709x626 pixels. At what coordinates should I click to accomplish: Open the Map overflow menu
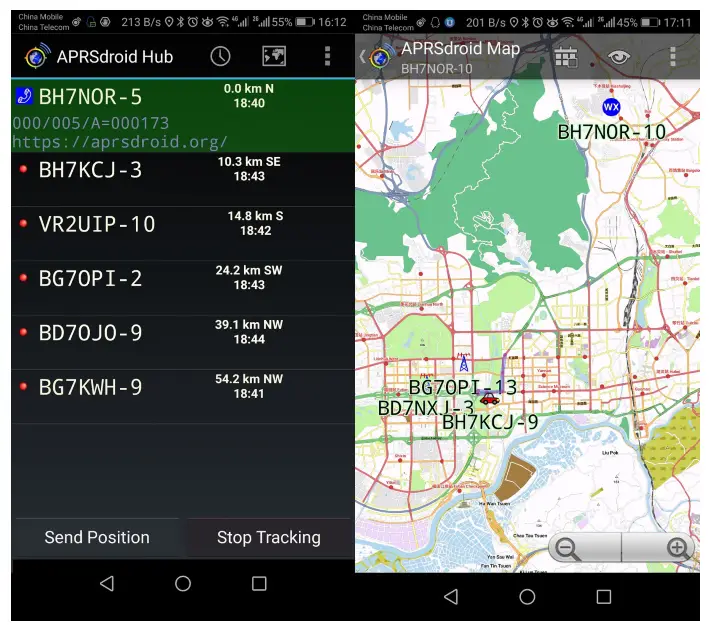[673, 57]
